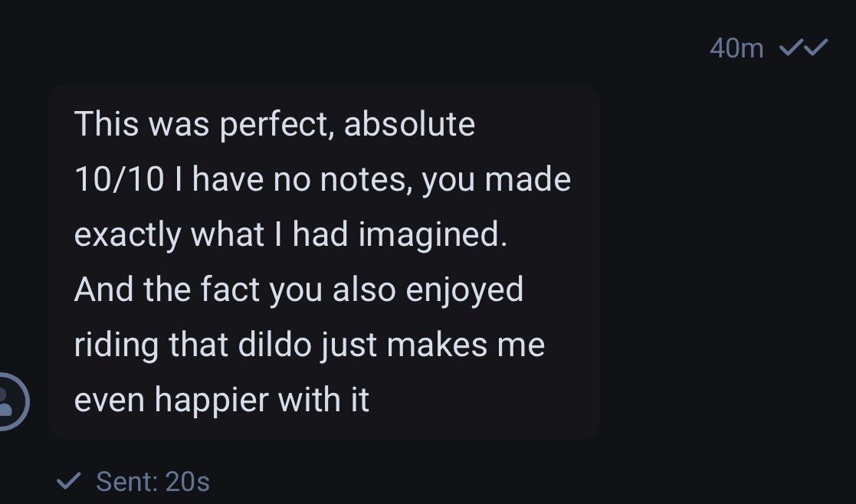856x504 pixels.
Task: Click the 10/10 rating text
Action: click(119, 179)
